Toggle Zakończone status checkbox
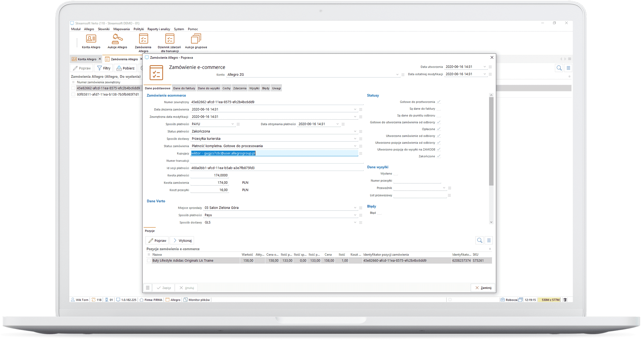644x350 pixels. coord(439,156)
